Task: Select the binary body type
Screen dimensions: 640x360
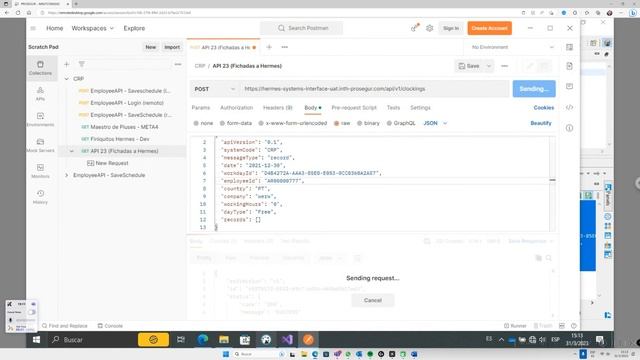Action: click(368, 123)
